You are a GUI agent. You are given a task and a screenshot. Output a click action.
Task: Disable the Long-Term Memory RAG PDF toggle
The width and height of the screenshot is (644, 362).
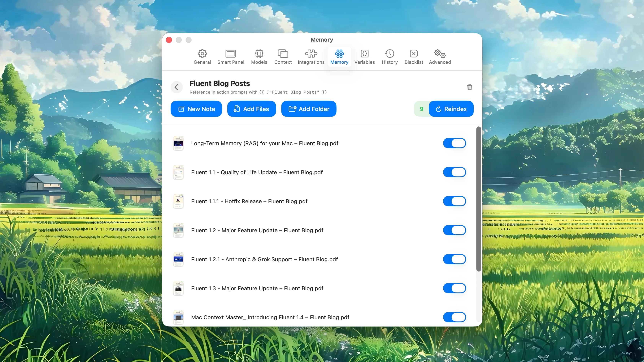(x=454, y=143)
